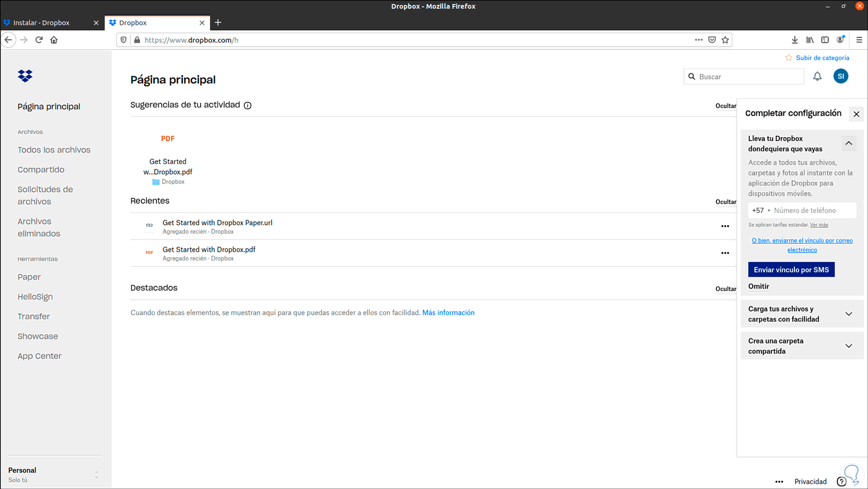Close the Completar configuración panel

(856, 114)
